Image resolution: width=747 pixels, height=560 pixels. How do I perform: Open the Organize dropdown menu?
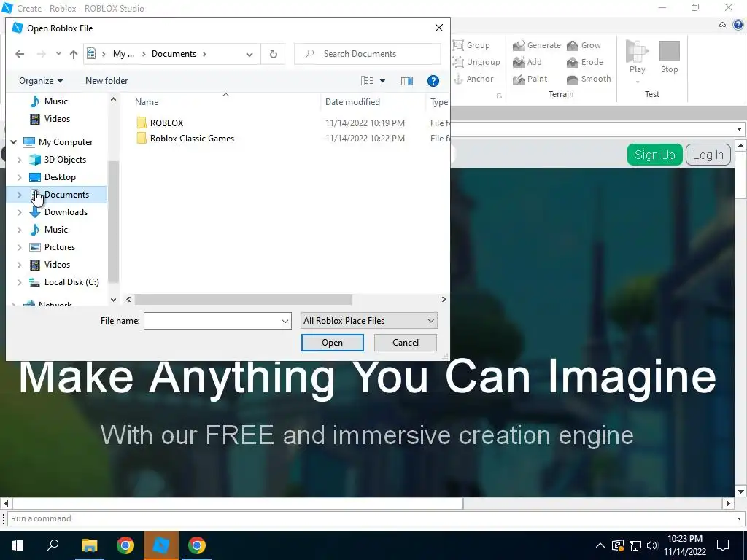click(41, 81)
